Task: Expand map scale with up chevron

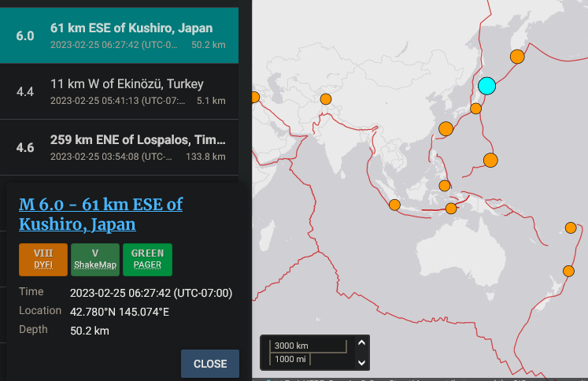Action: (x=361, y=342)
